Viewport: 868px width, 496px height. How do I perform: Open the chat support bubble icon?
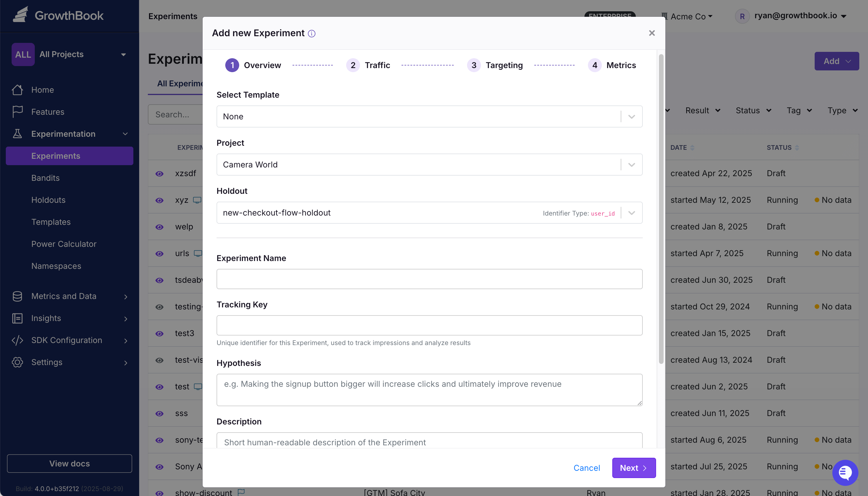point(845,473)
